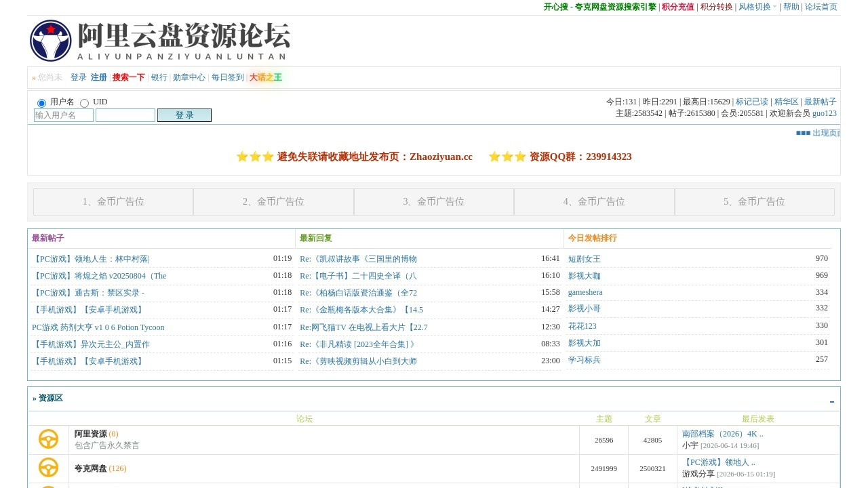Open the 大话之王 menu item
Screen dimensions: 868x488
pyautogui.click(x=266, y=77)
